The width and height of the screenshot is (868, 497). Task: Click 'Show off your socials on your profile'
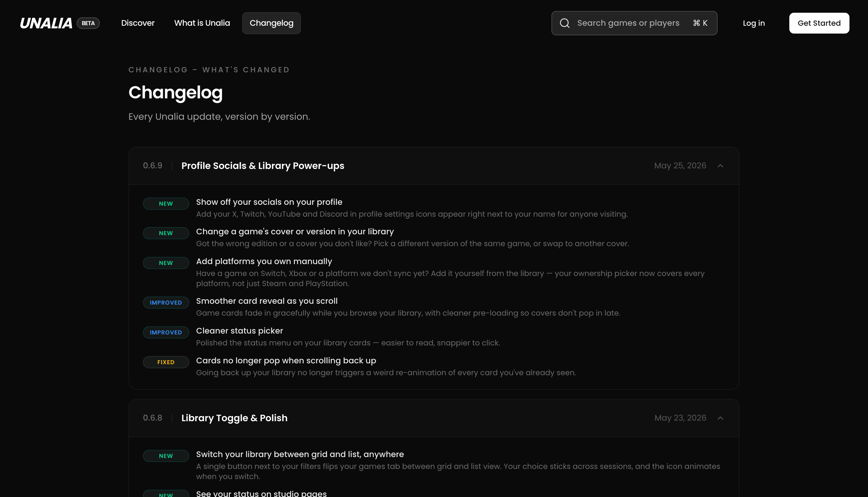coord(269,202)
